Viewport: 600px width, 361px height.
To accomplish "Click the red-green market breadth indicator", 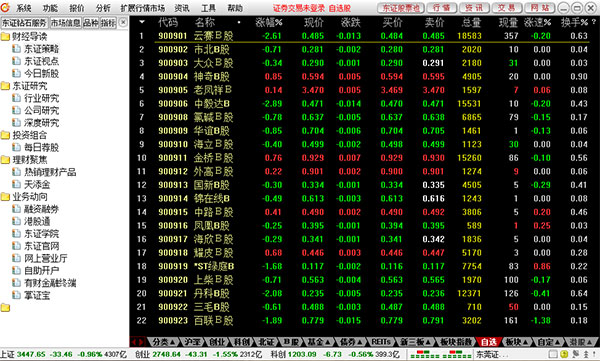I will [440, 354].
